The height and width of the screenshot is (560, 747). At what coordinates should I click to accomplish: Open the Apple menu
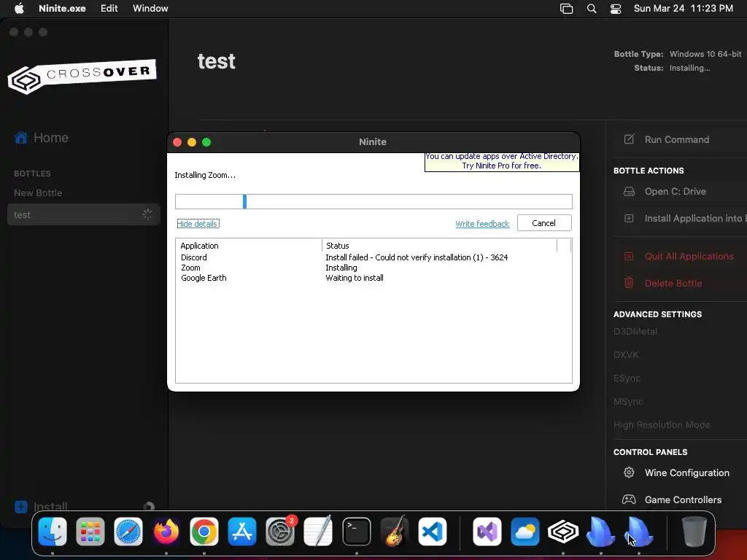(19, 8)
